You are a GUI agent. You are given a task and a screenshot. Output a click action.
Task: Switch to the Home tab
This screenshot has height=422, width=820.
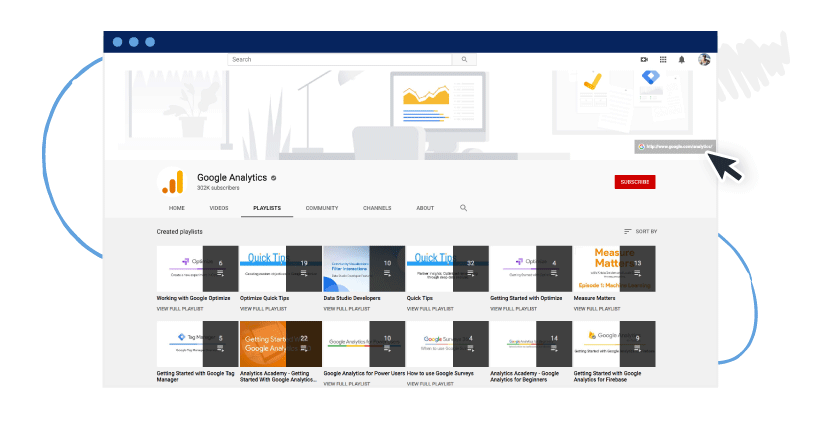177,208
